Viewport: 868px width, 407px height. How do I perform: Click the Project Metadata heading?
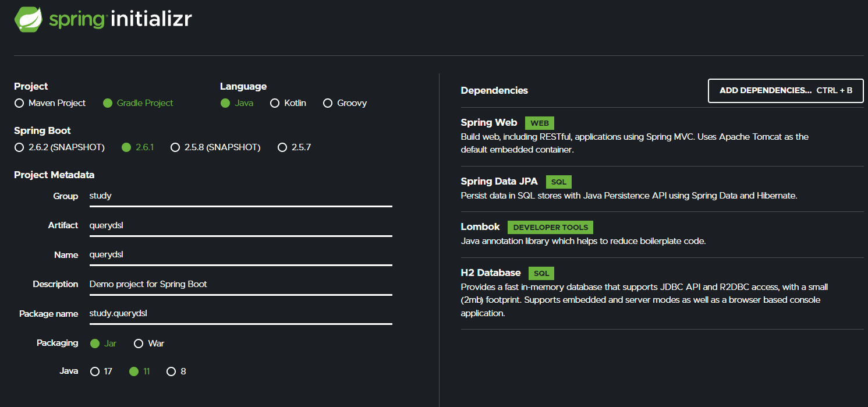click(54, 175)
